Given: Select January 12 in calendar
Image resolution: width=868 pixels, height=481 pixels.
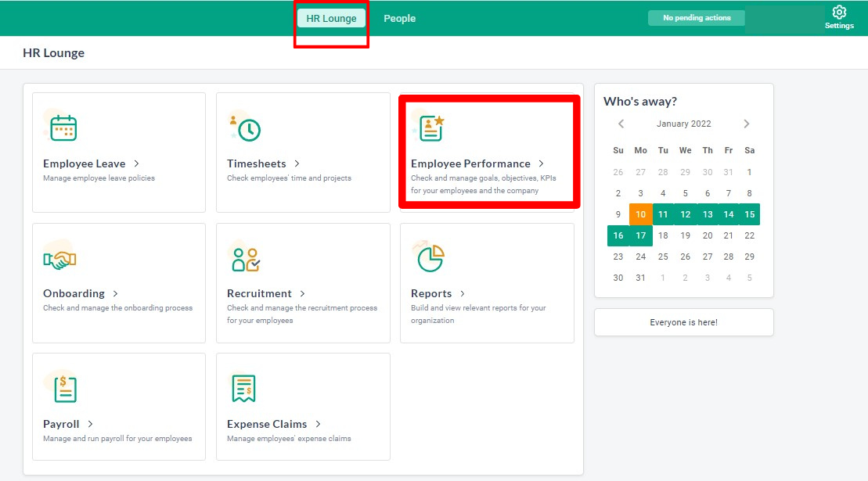Looking at the screenshot, I should [686, 214].
